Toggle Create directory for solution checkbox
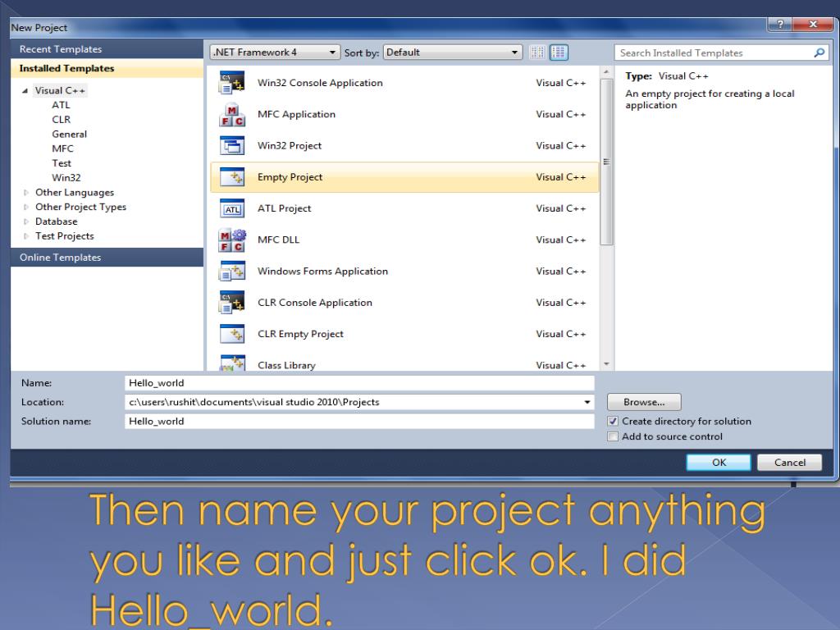The width and height of the screenshot is (840, 630). [x=613, y=421]
